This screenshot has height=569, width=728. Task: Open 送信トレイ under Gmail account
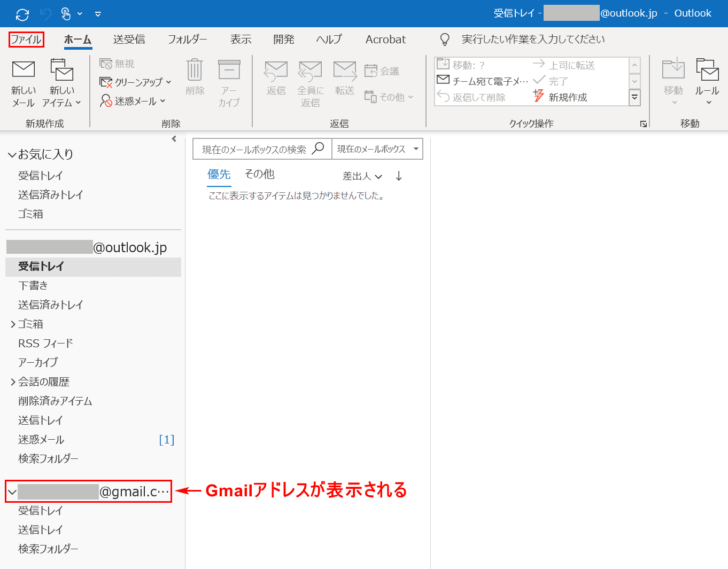(x=41, y=529)
